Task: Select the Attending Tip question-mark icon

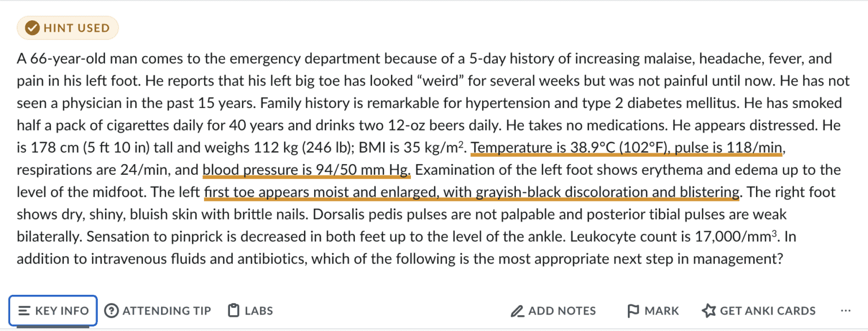Action: (x=112, y=310)
